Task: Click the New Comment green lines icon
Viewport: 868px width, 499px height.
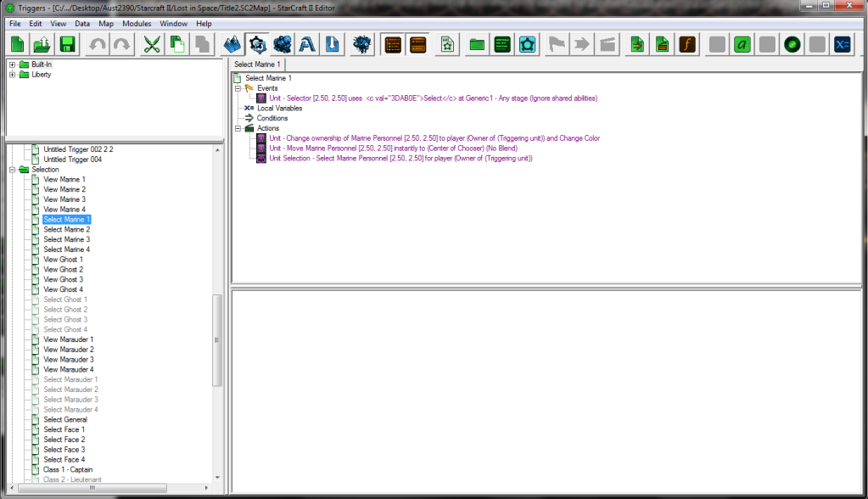Action: pyautogui.click(x=502, y=44)
